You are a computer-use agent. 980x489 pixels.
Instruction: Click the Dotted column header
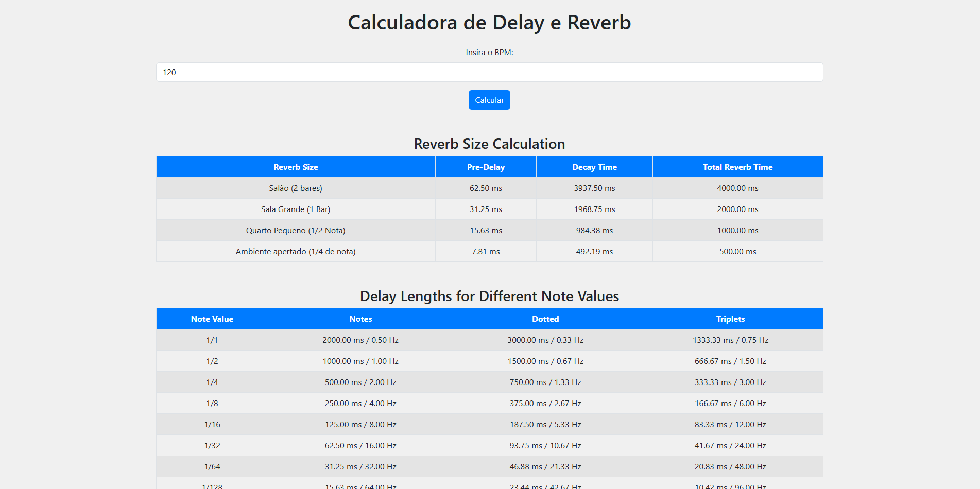tap(545, 319)
